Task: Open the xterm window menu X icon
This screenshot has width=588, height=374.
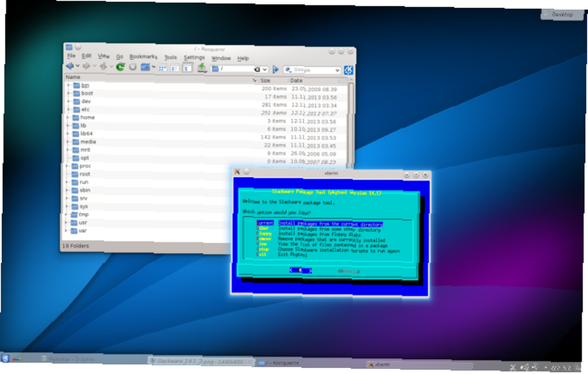Action: [x=237, y=172]
